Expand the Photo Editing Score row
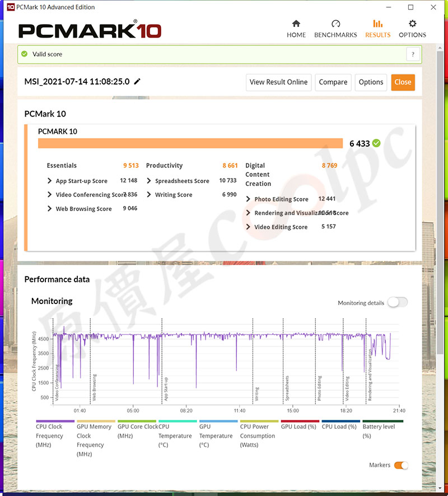Image resolution: width=448 pixels, height=496 pixels. click(x=248, y=199)
